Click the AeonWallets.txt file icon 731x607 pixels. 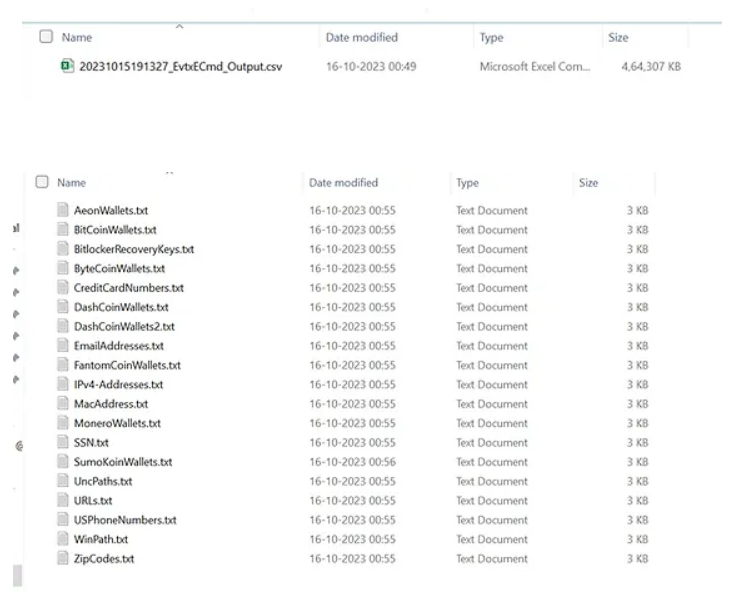pyautogui.click(x=63, y=211)
